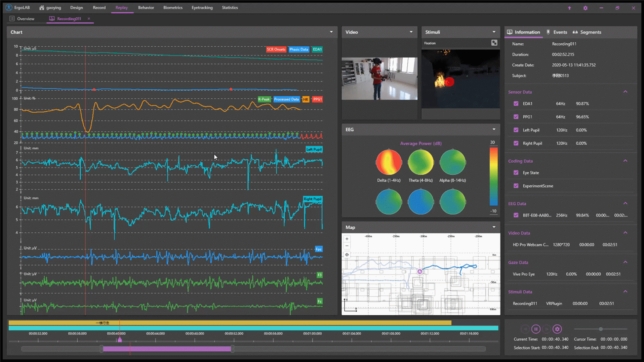The width and height of the screenshot is (644, 362).
Task: Open the Eyetracking menu
Action: pyautogui.click(x=202, y=8)
